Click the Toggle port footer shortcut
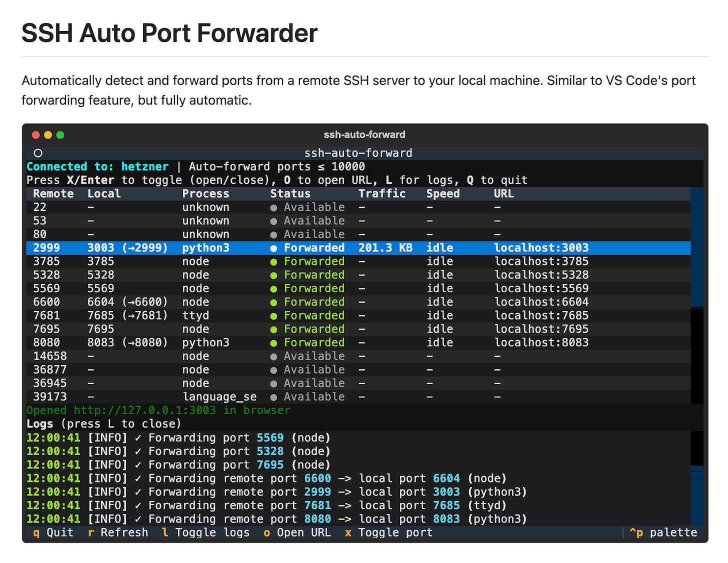 click(388, 532)
